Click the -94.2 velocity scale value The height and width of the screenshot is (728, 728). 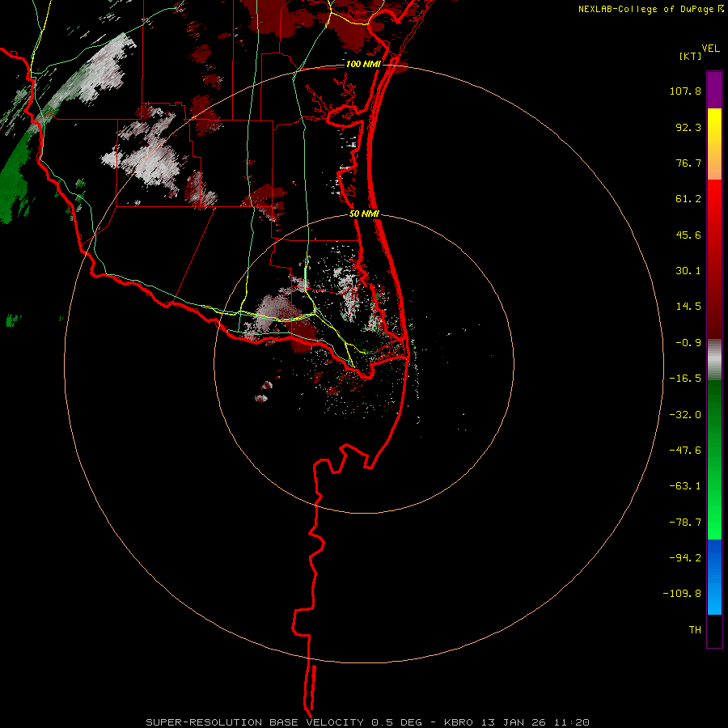pyautogui.click(x=685, y=557)
